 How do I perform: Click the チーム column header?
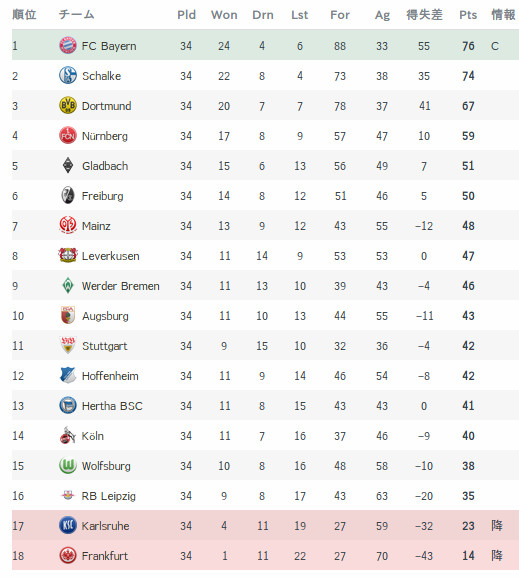(x=76, y=14)
